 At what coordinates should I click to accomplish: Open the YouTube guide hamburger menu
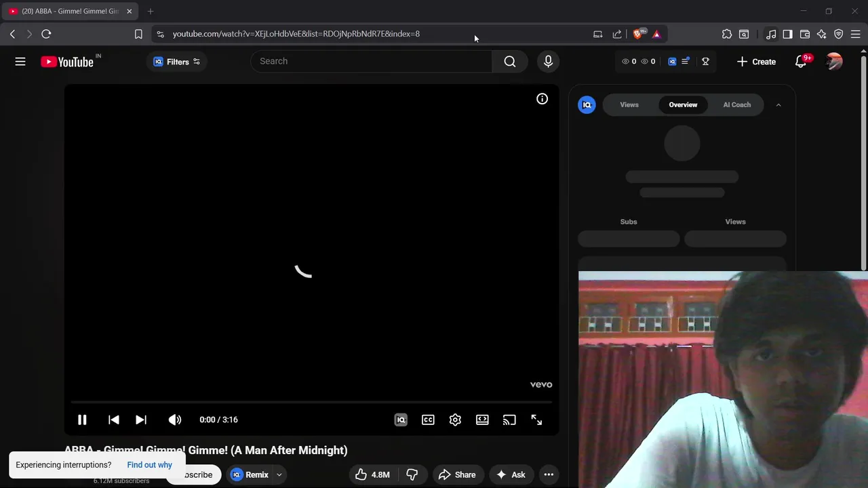coord(20,62)
